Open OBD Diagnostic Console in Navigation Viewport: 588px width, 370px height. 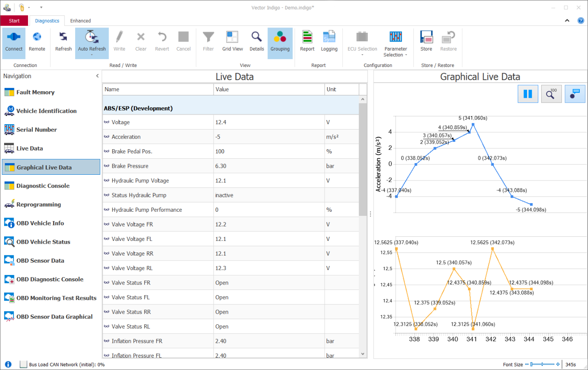[x=51, y=279]
